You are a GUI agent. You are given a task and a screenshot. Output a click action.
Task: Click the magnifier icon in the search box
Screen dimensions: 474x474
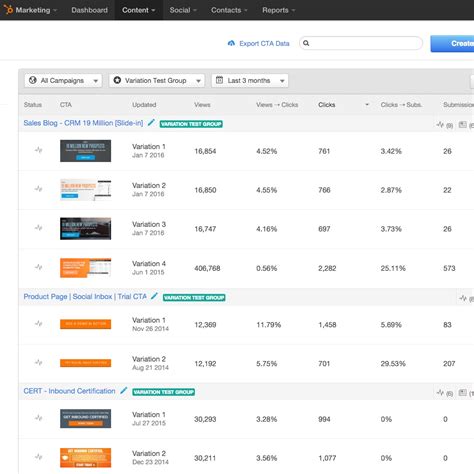(306, 43)
